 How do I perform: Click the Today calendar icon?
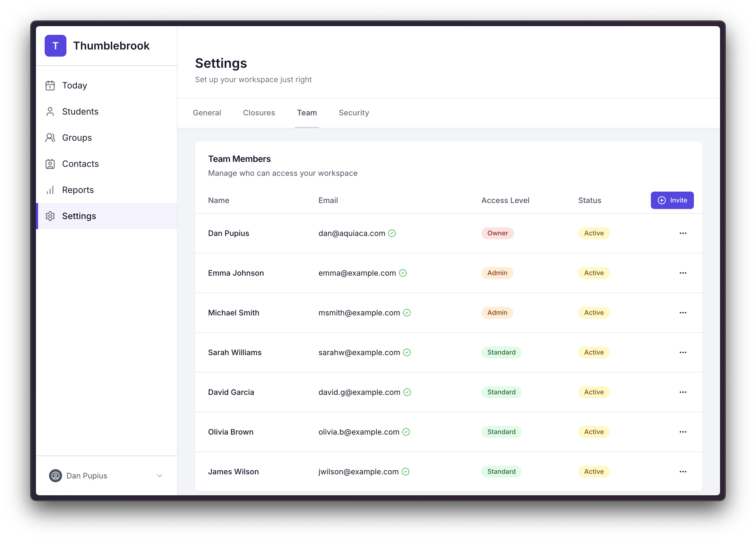[x=50, y=85]
